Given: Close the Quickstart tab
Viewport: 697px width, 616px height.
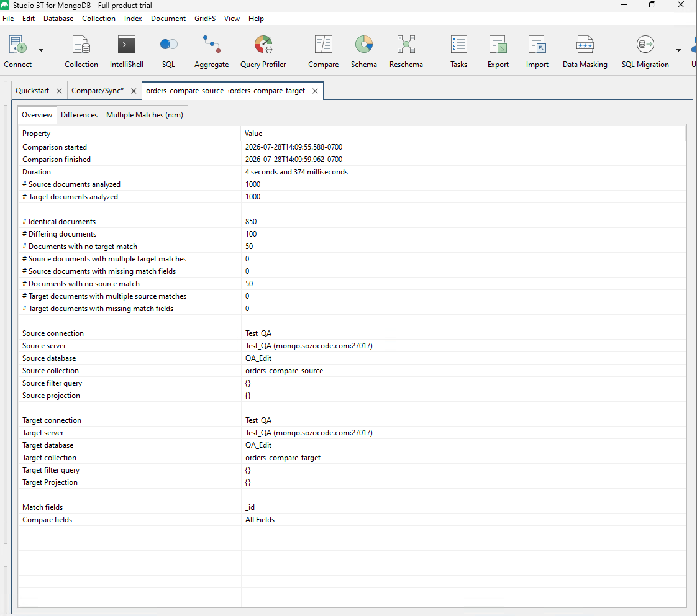Looking at the screenshot, I should pos(59,91).
